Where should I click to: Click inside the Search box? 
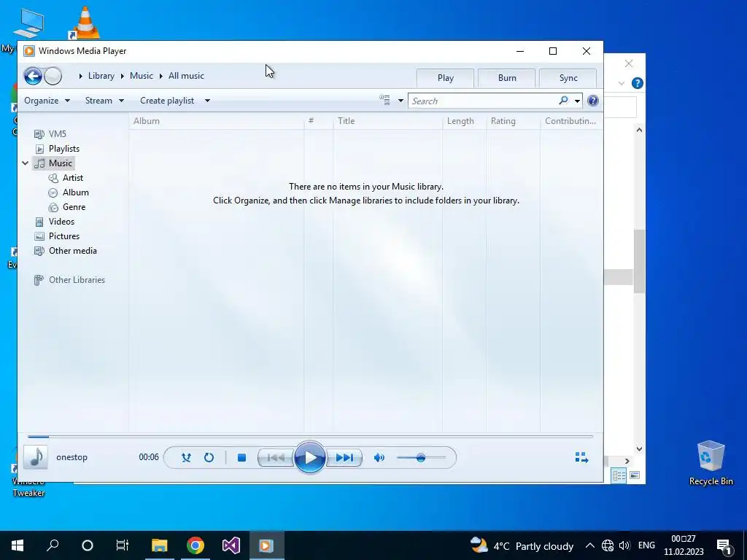click(483, 101)
